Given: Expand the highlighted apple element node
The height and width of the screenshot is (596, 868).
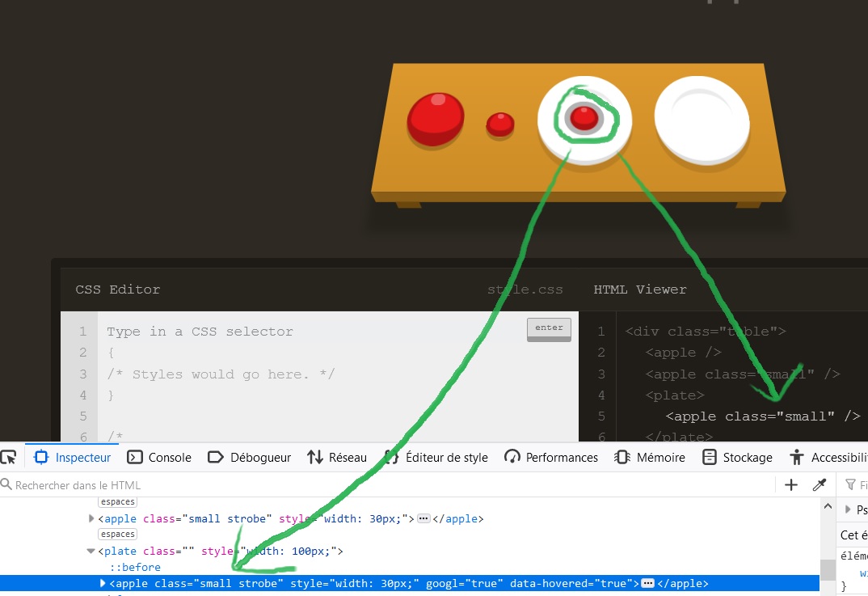Looking at the screenshot, I should click(103, 583).
